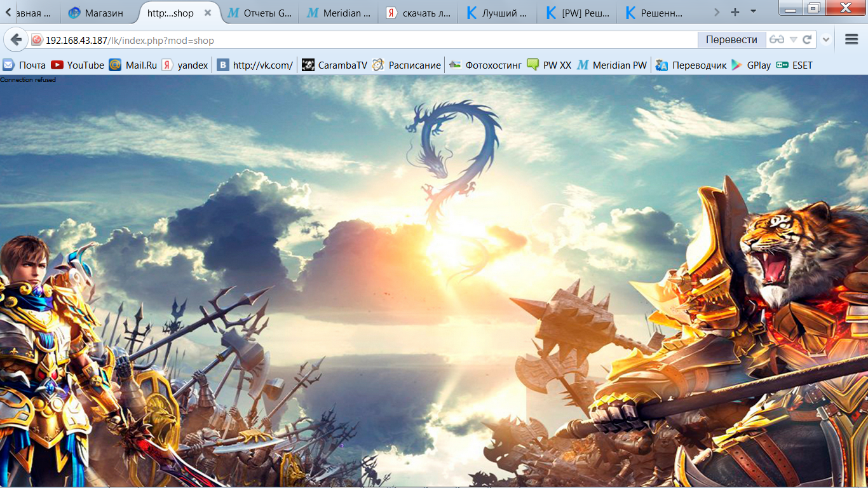The image size is (868, 488).
Task: Open the GPlay bookmark
Action: tap(751, 65)
